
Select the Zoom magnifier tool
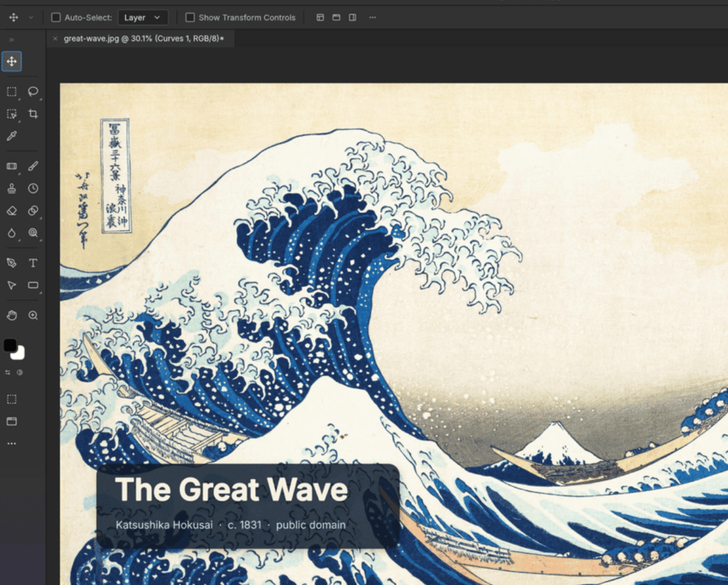click(x=33, y=316)
